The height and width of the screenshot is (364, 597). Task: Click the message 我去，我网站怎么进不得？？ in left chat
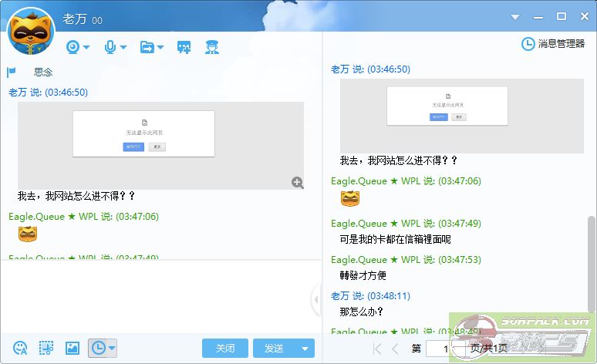point(76,196)
